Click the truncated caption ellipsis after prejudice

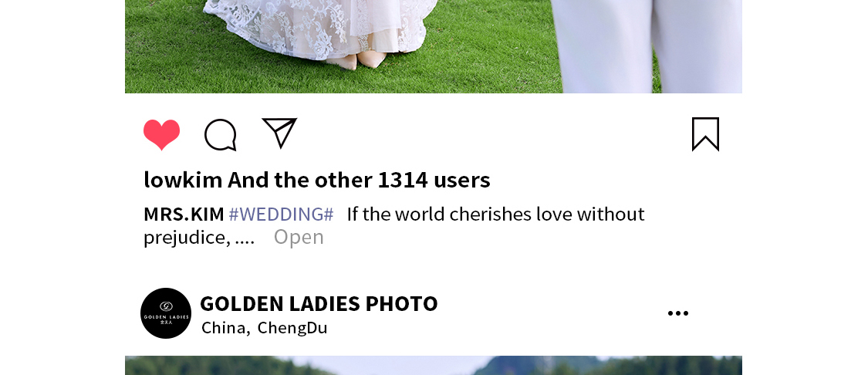pyautogui.click(x=245, y=238)
